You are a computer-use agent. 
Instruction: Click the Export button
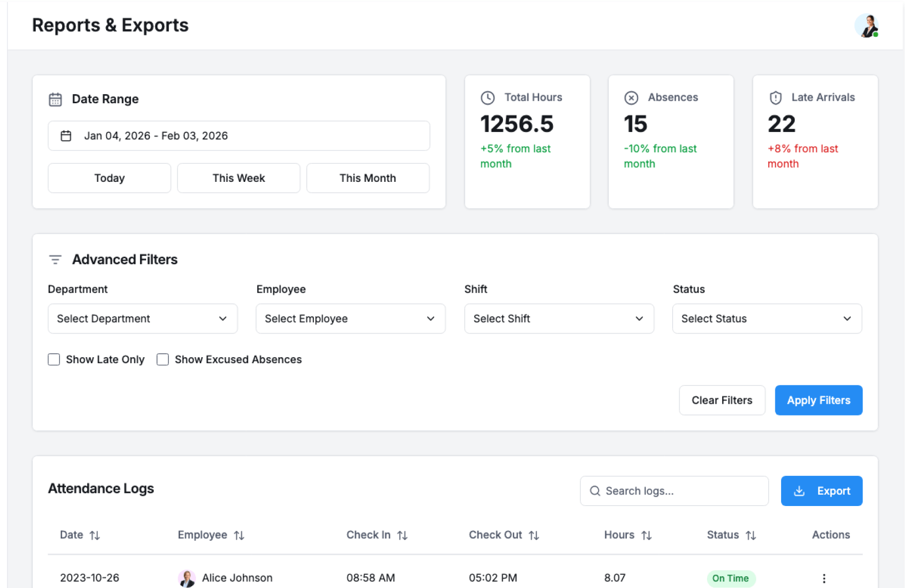(x=821, y=491)
